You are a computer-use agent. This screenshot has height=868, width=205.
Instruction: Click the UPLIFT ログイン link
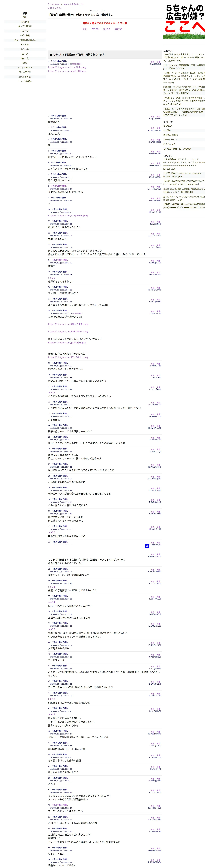55,8
